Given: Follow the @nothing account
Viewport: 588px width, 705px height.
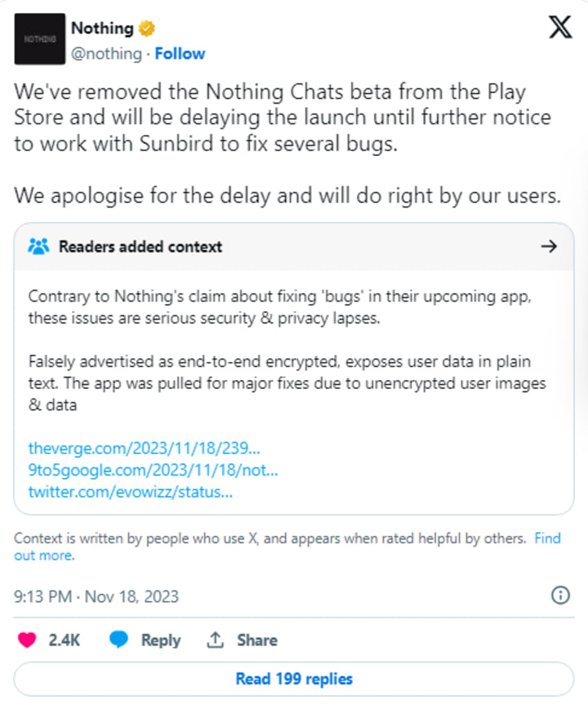Looking at the screenshot, I should 180,53.
